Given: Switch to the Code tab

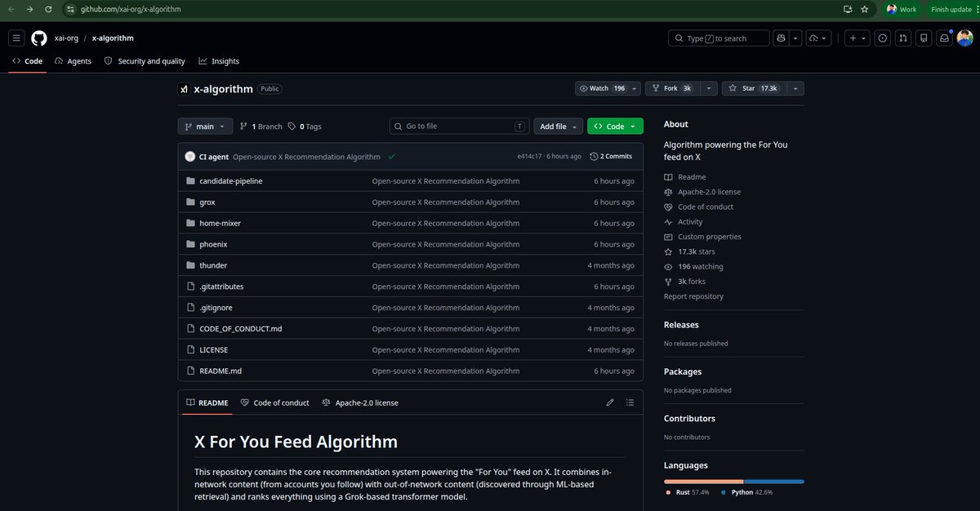Looking at the screenshot, I should (x=27, y=61).
